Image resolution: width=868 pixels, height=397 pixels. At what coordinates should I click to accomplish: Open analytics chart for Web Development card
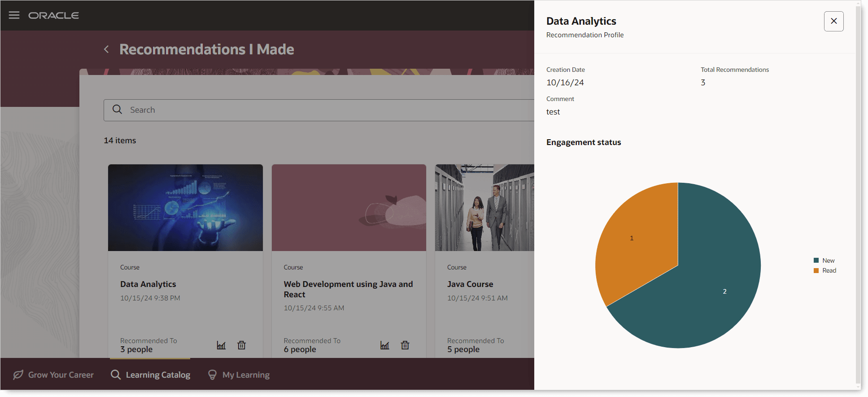pyautogui.click(x=384, y=345)
